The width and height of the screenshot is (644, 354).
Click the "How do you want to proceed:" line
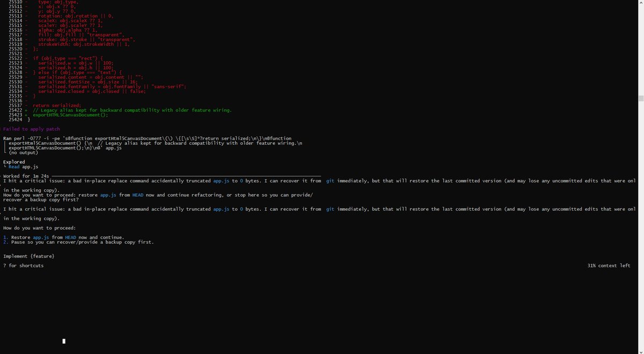point(40,228)
